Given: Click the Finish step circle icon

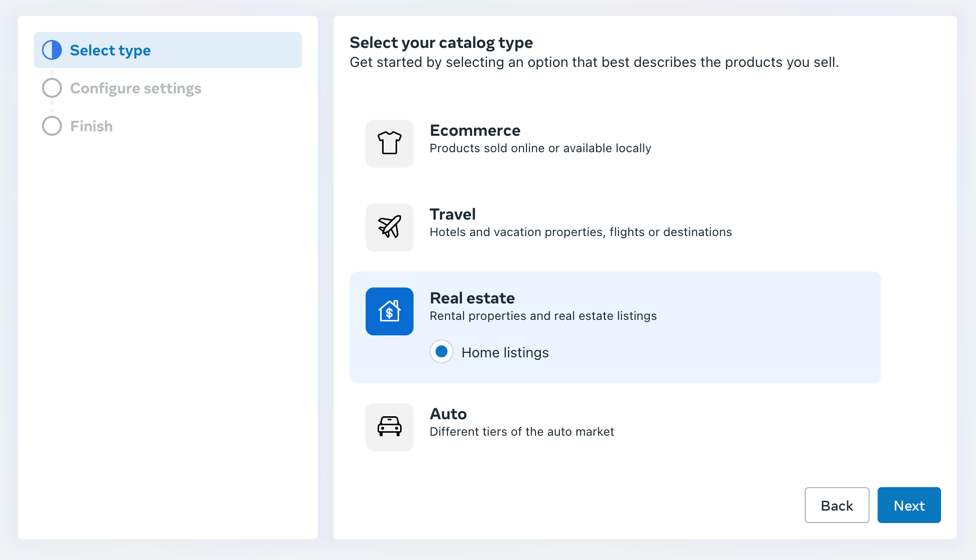Looking at the screenshot, I should 52,126.
